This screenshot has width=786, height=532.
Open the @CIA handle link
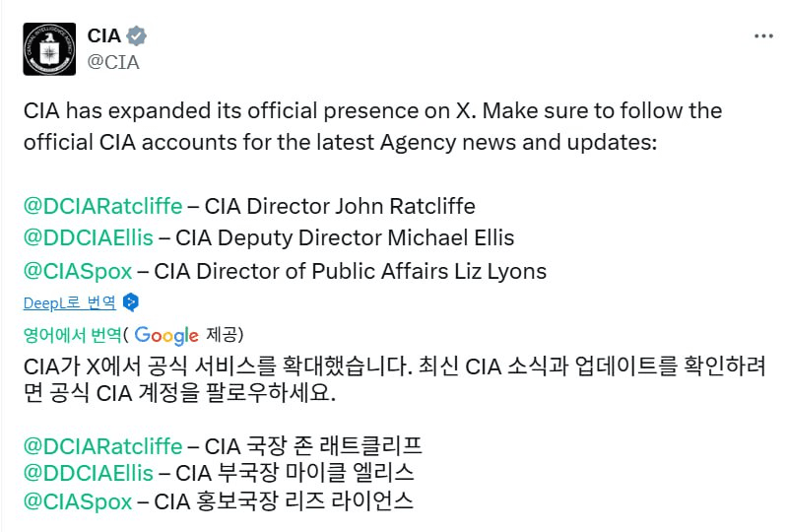(114, 62)
